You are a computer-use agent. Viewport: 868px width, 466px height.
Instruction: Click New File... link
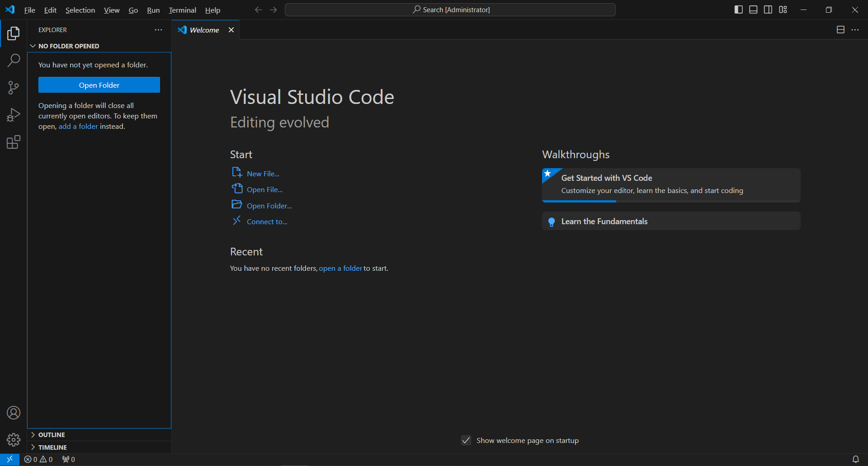[263, 174]
